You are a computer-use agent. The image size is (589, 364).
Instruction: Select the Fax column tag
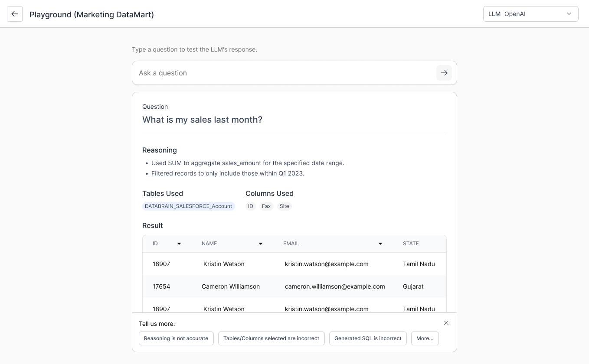click(266, 206)
